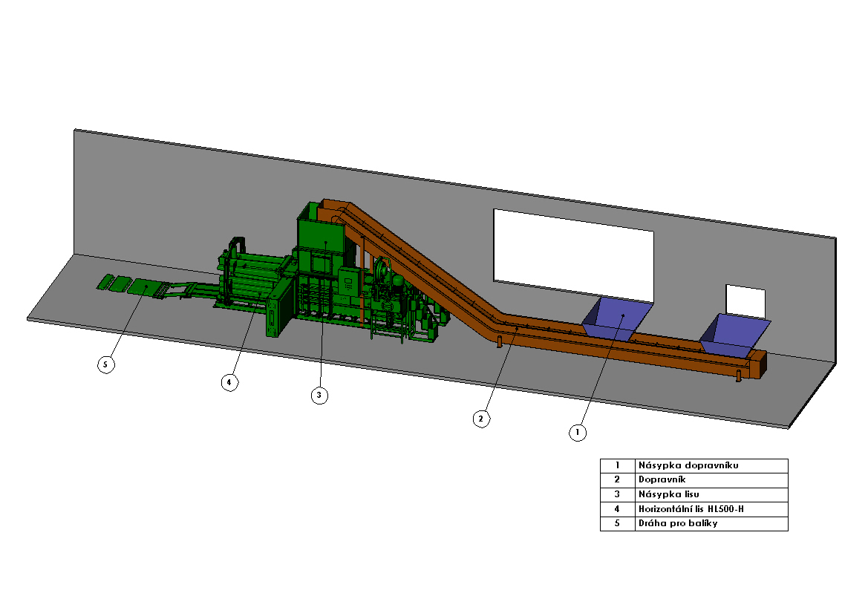
Task: Click legend number cell 2
Action: [617, 480]
